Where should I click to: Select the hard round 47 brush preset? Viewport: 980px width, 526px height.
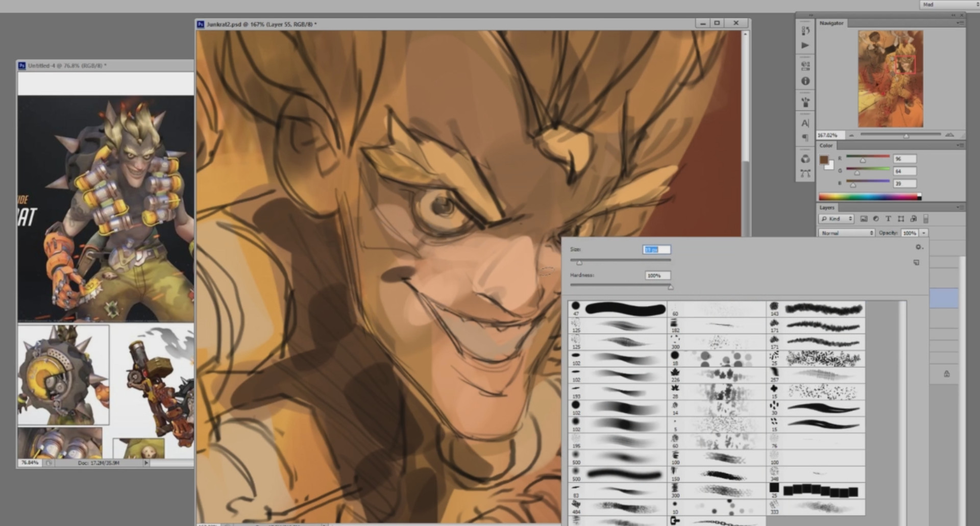pyautogui.click(x=618, y=308)
